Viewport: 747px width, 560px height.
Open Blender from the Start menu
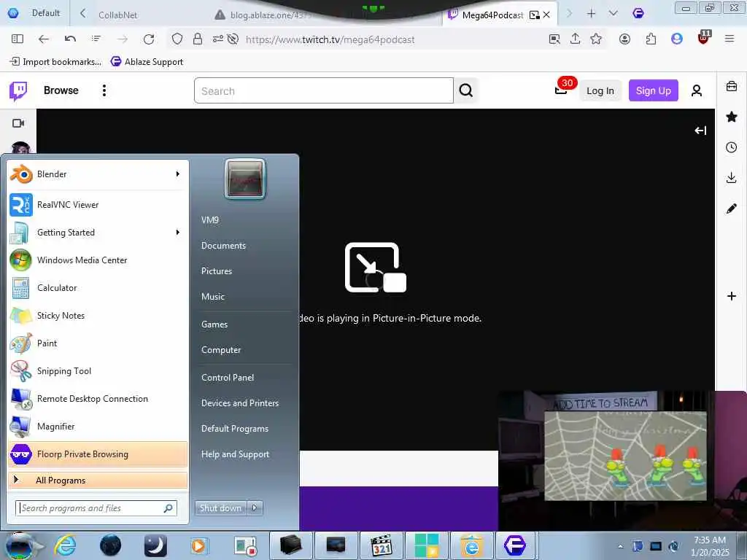pos(98,174)
